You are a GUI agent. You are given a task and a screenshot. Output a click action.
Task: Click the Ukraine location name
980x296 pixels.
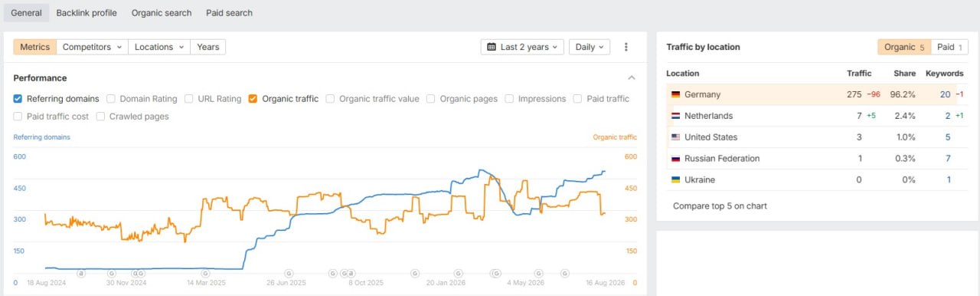pos(699,179)
